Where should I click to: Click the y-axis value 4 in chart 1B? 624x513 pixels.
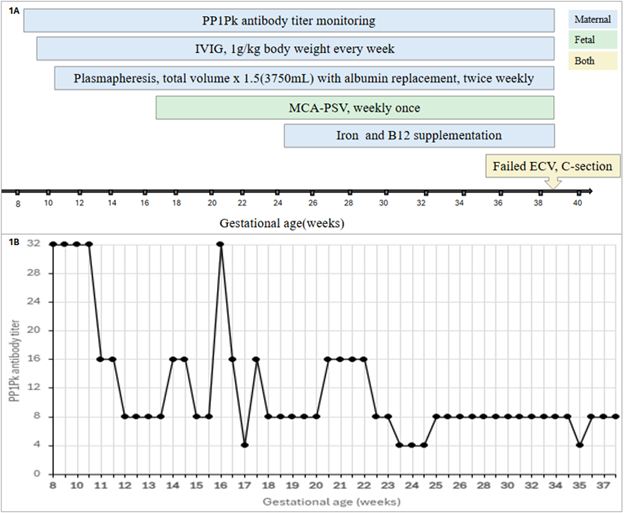coord(37,445)
